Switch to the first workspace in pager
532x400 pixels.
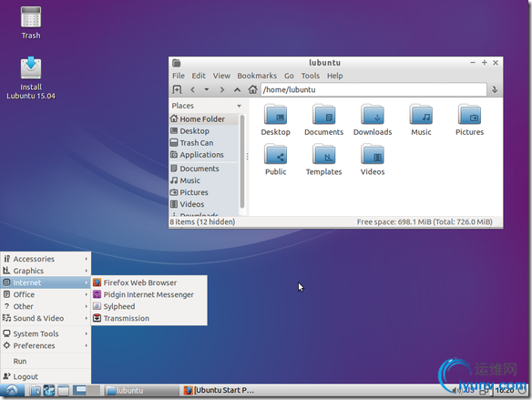80,391
